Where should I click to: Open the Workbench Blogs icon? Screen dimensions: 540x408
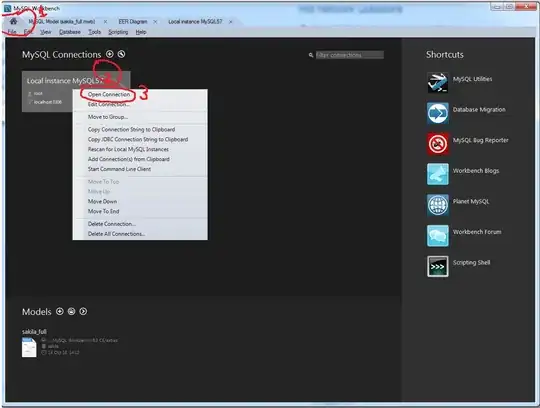click(x=438, y=174)
